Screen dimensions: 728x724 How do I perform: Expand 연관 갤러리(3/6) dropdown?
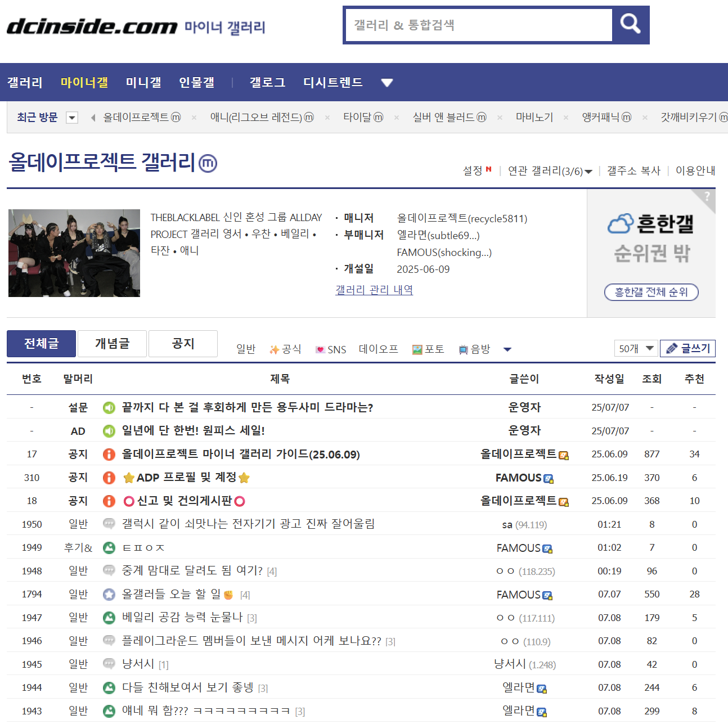coord(550,170)
